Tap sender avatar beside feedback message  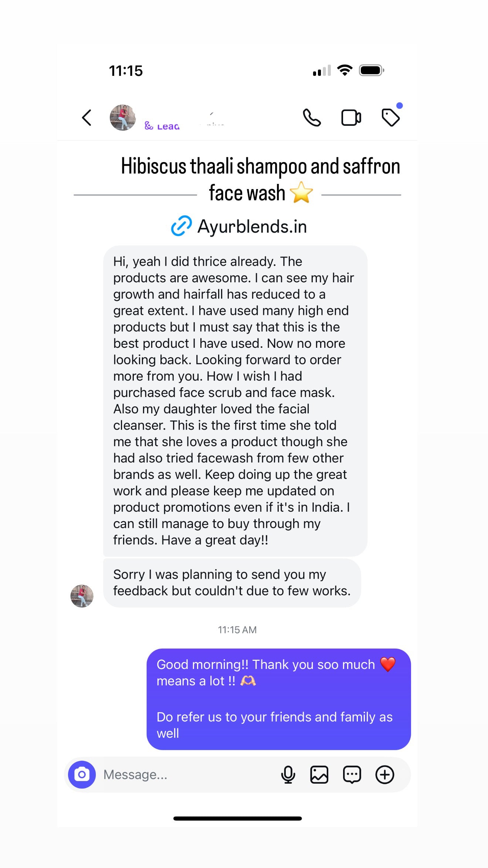[x=82, y=596]
